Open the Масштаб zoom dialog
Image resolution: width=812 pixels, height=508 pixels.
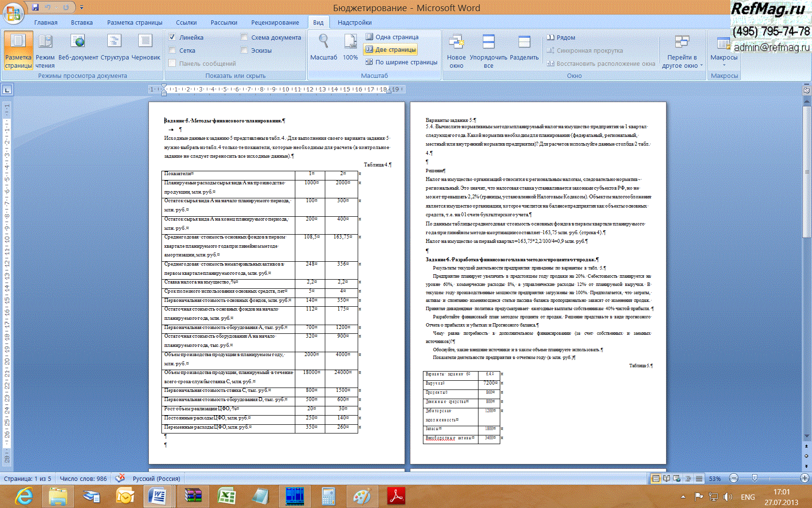(323, 47)
